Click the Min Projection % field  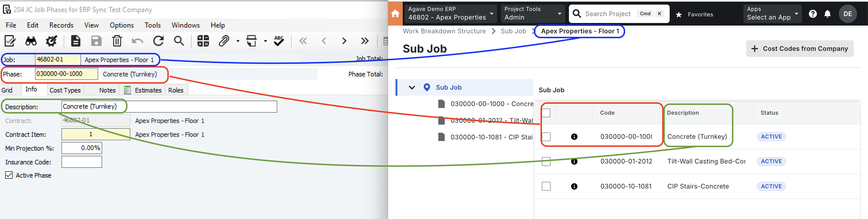[82, 148]
